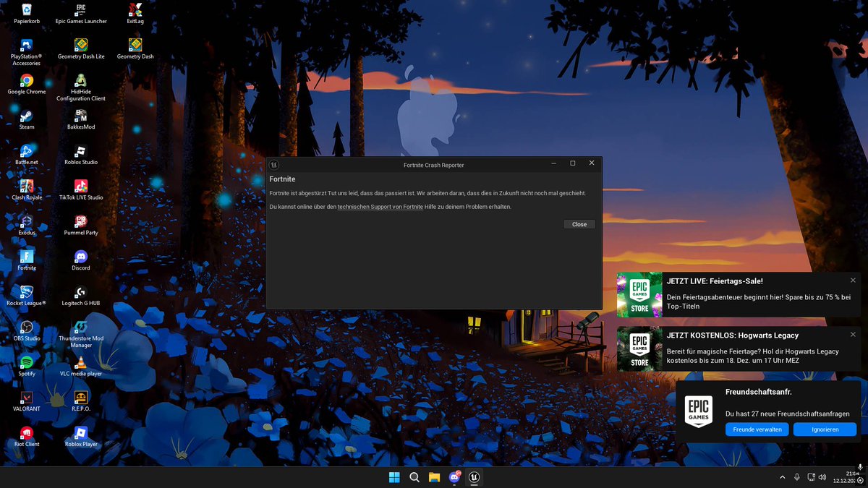Dismiss the Feiertags-Sale notification

pos(853,281)
